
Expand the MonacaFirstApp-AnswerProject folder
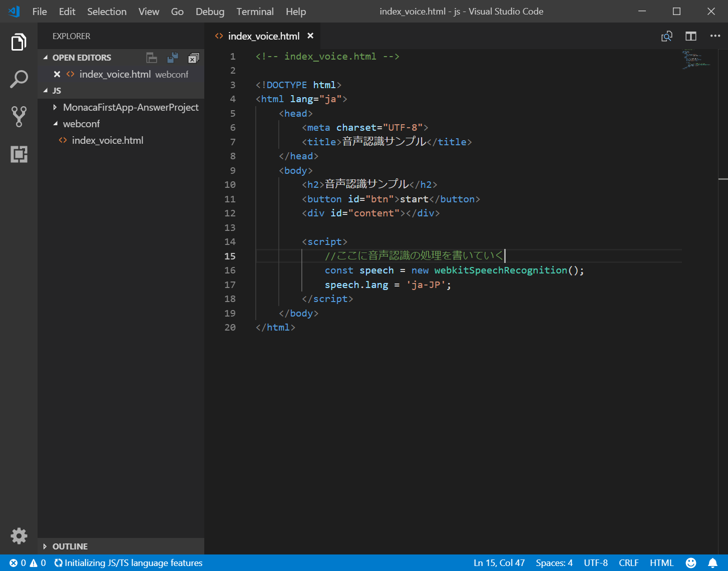click(x=130, y=107)
